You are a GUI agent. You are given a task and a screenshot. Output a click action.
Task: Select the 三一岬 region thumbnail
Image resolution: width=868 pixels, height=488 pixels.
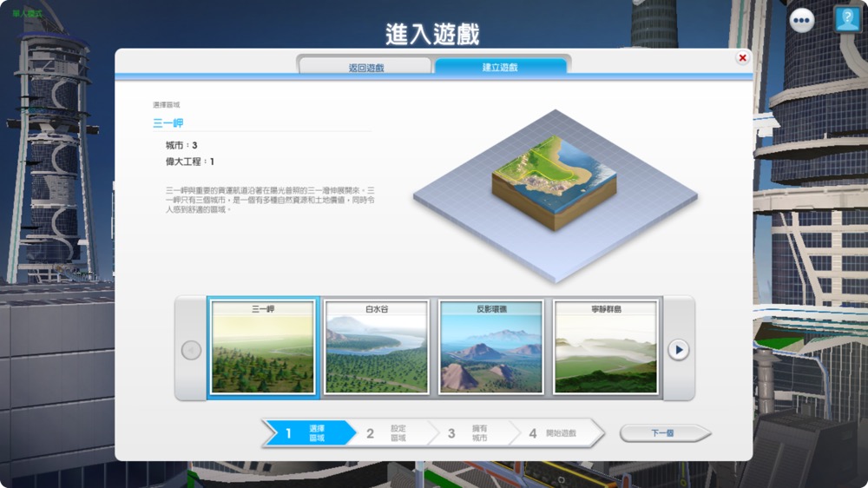[262, 347]
